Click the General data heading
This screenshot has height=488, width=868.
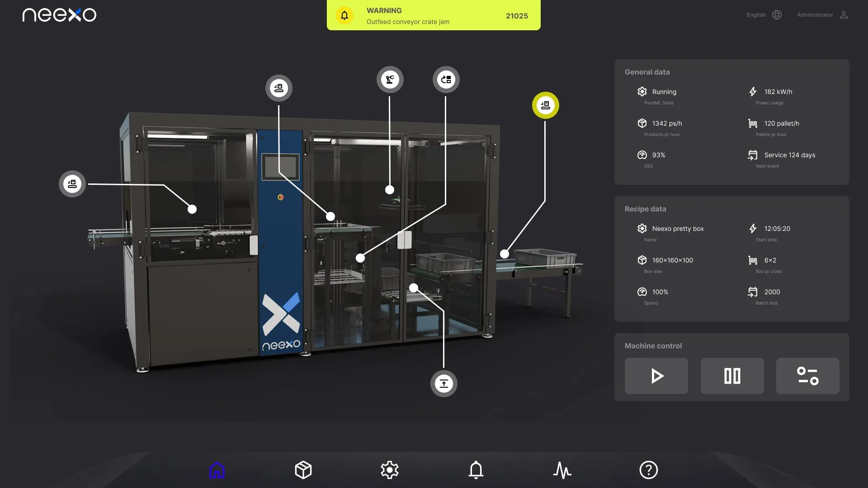(647, 72)
